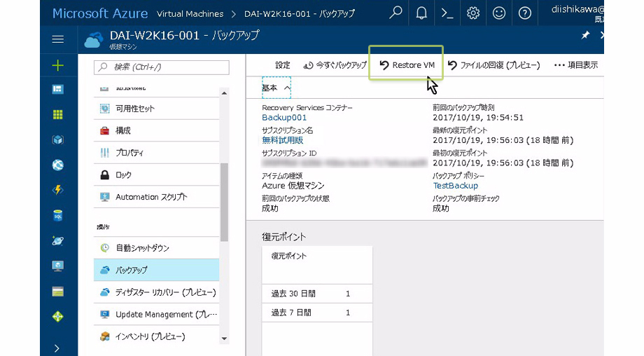
Task: Click the green plus to create a resource
Action: [x=58, y=65]
